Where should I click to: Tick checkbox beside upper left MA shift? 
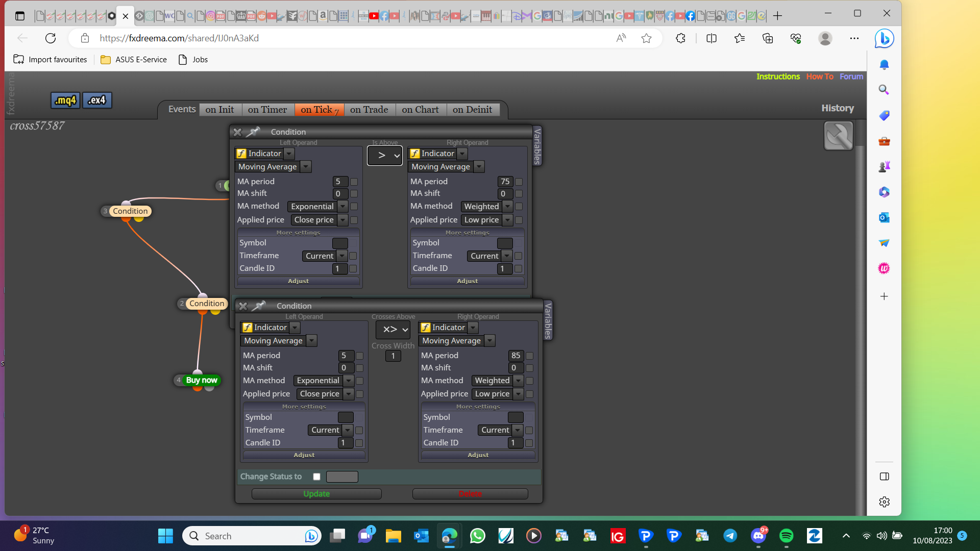click(354, 194)
